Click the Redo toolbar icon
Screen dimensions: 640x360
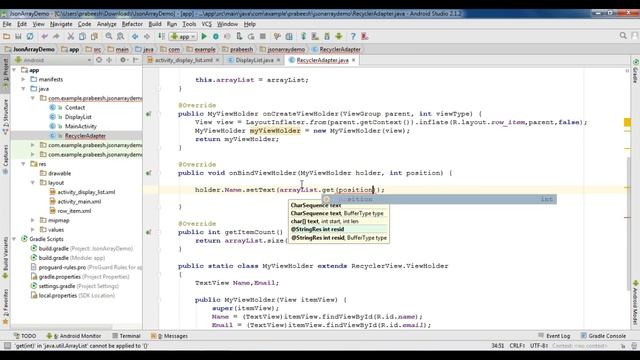pyautogui.click(x=56, y=36)
